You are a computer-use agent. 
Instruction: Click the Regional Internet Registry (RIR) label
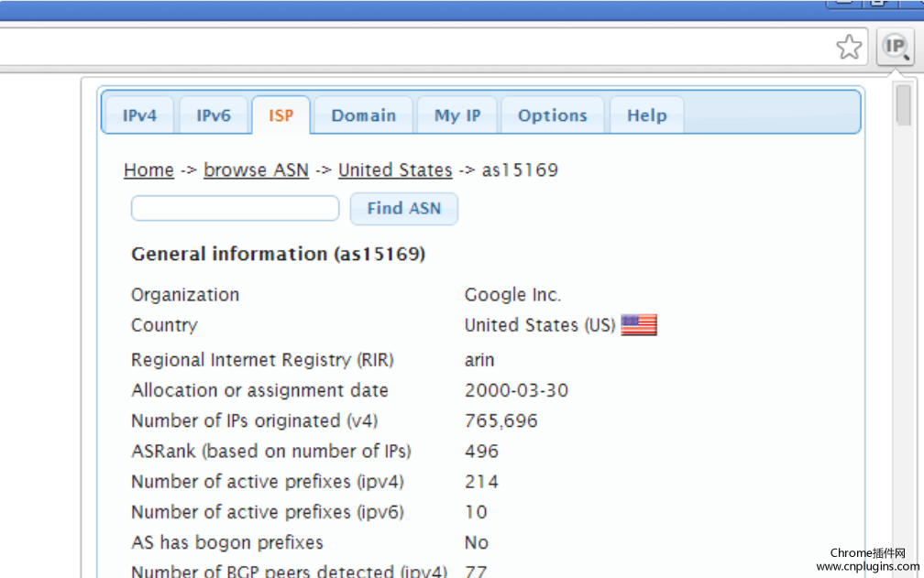(262, 360)
